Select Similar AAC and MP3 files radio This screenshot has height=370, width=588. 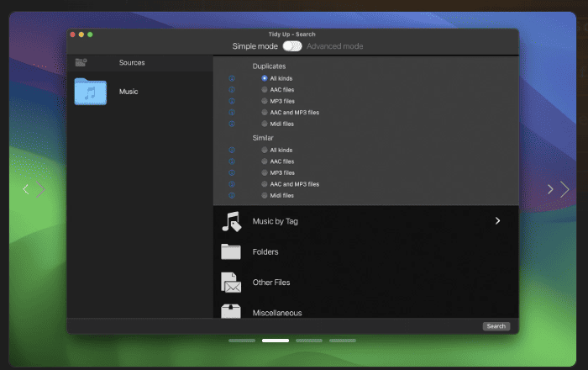pyautogui.click(x=265, y=184)
